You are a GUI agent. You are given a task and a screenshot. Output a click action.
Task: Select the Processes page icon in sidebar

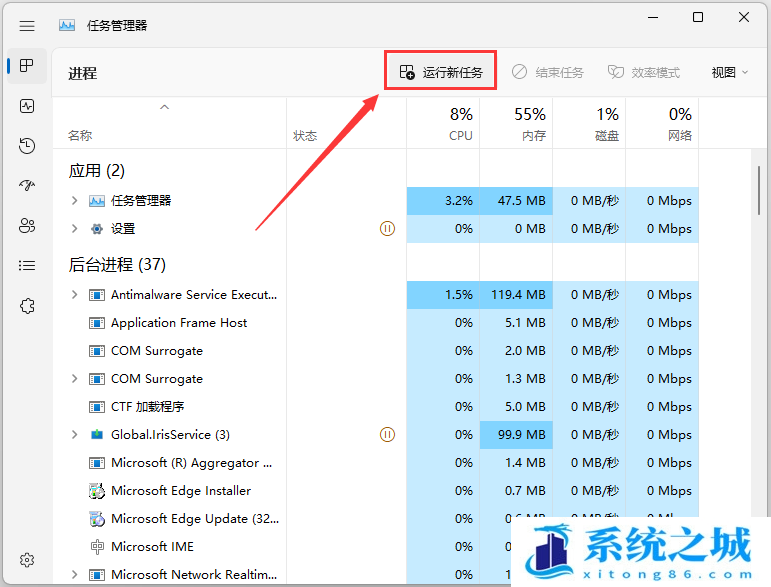click(x=27, y=66)
